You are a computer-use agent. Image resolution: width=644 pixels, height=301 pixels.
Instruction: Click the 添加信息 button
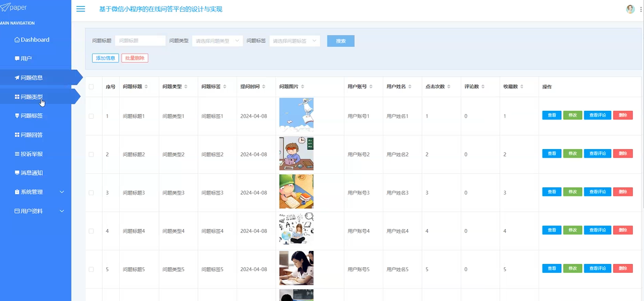pyautogui.click(x=106, y=58)
